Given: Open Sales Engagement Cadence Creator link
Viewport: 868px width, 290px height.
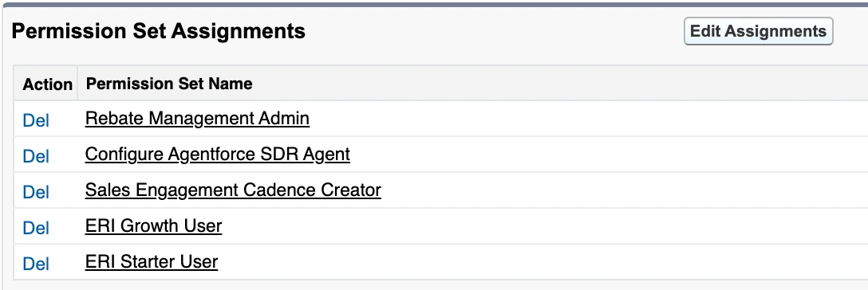Looking at the screenshot, I should tap(233, 190).
